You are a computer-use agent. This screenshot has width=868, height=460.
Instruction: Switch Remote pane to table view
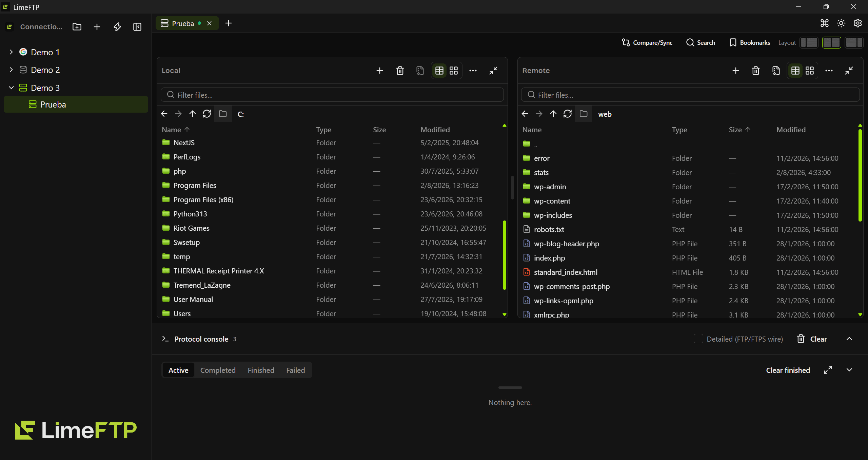tap(795, 71)
